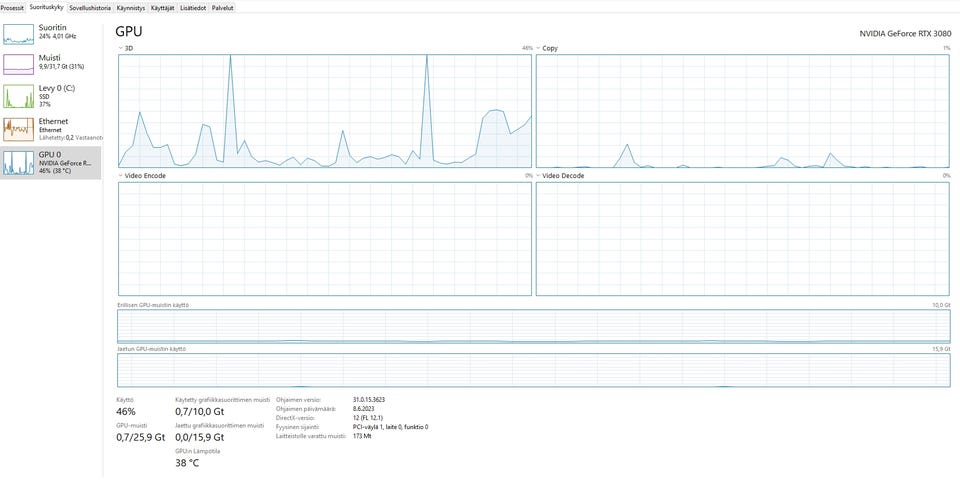Screen dimensions: 960x483
Task: Select the Muisti memory mini graph
Action: 18,64
